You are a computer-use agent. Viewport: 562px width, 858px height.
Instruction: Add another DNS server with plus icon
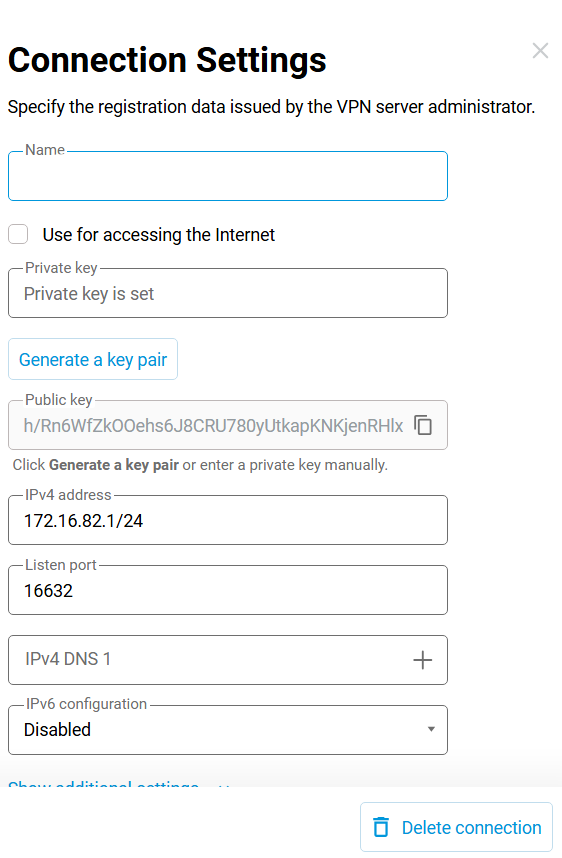click(422, 660)
